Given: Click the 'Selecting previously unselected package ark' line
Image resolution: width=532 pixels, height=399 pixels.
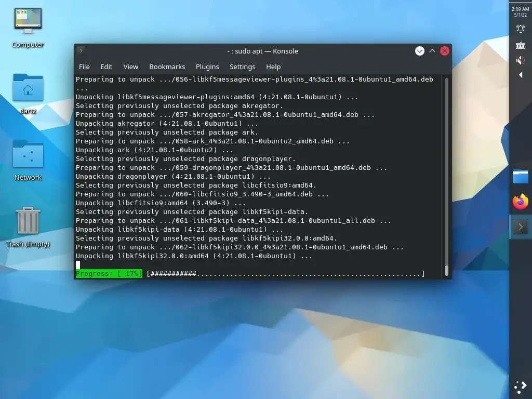Looking at the screenshot, I should coord(167,132).
